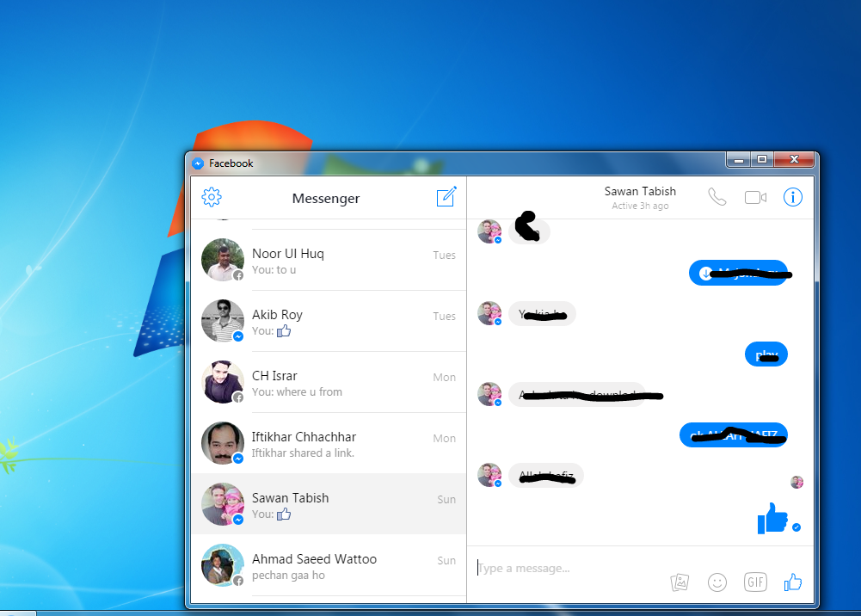Attach a photo to the message
The image size is (861, 616).
pos(680,582)
